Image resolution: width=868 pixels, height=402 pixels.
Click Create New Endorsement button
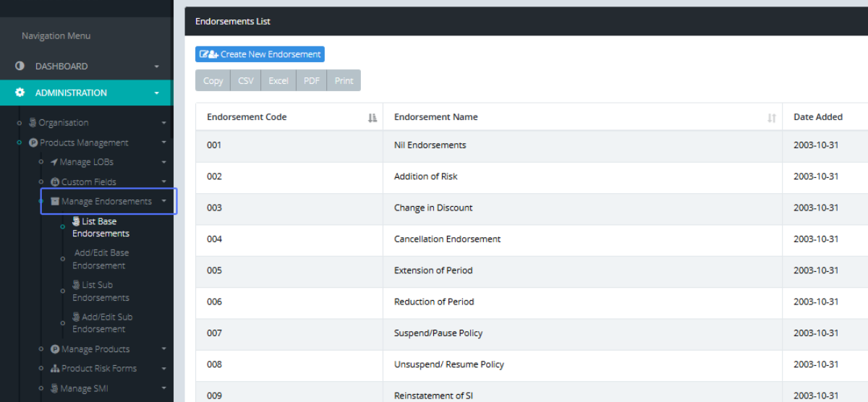point(260,54)
